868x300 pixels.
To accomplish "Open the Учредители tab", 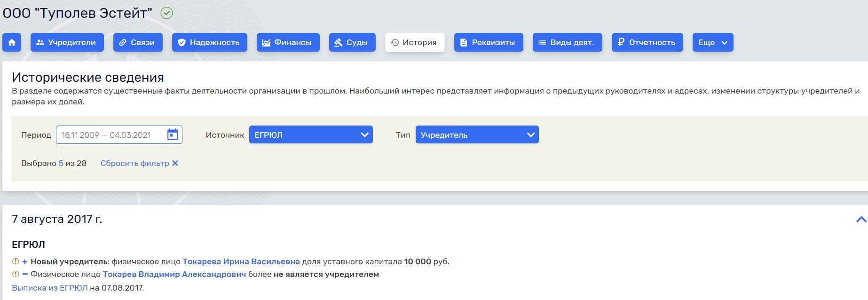I will tap(67, 42).
